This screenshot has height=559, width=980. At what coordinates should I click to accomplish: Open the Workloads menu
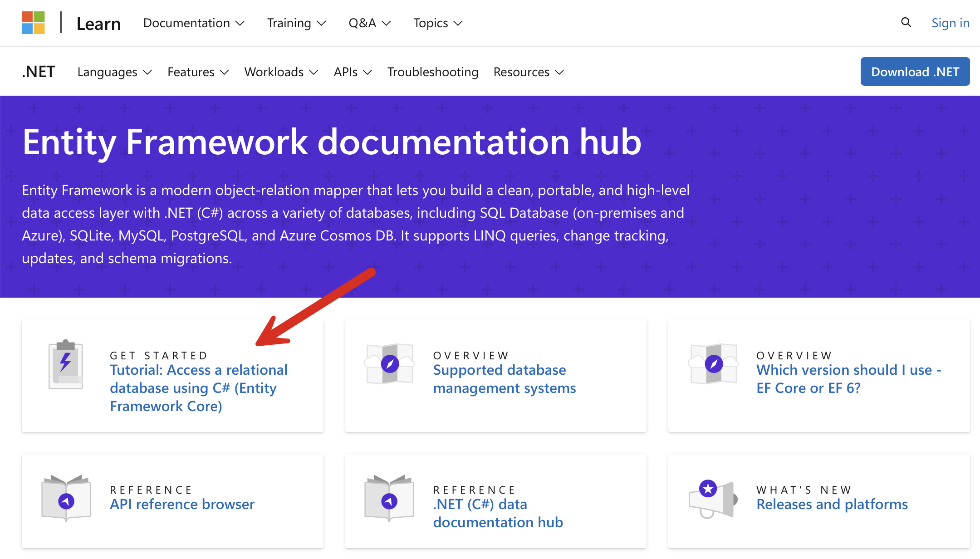click(281, 72)
